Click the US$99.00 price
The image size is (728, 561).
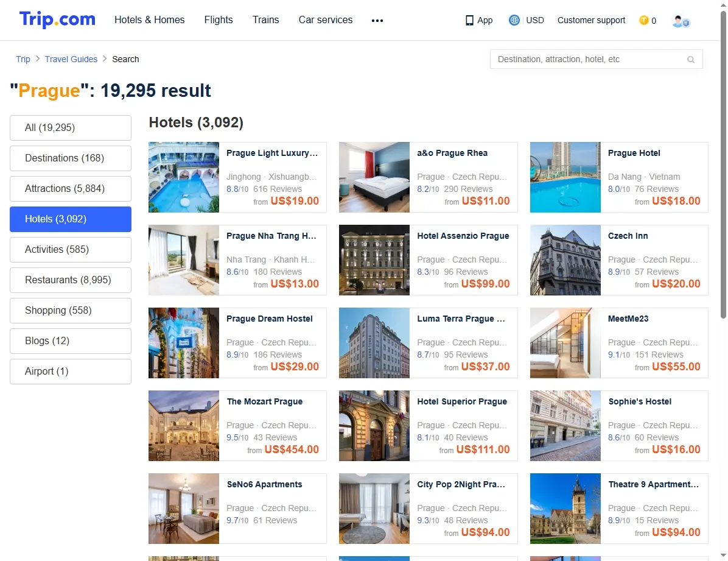tap(486, 283)
